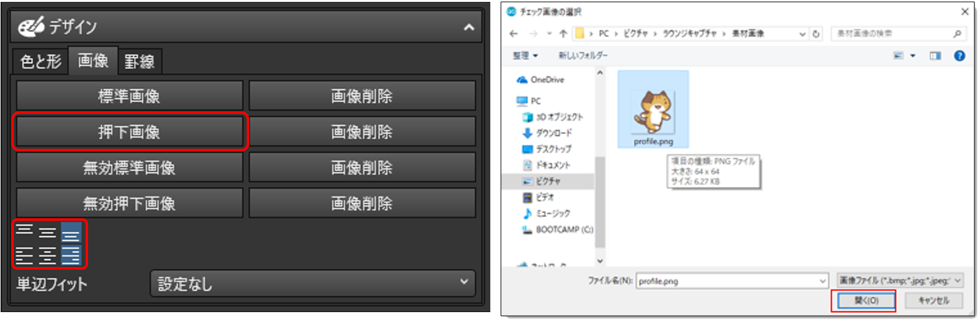Toggle right horizontal alignment
Viewport: 980px width, 324px height.
(x=71, y=255)
